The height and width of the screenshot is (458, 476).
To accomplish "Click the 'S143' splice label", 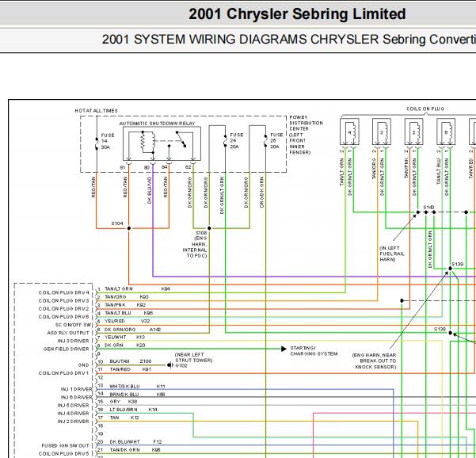I will [428, 207].
